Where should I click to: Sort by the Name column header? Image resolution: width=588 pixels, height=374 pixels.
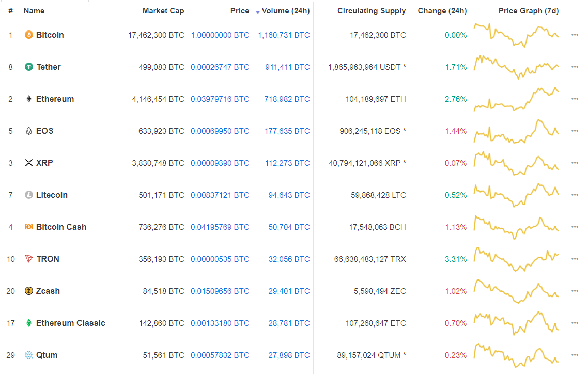point(34,11)
